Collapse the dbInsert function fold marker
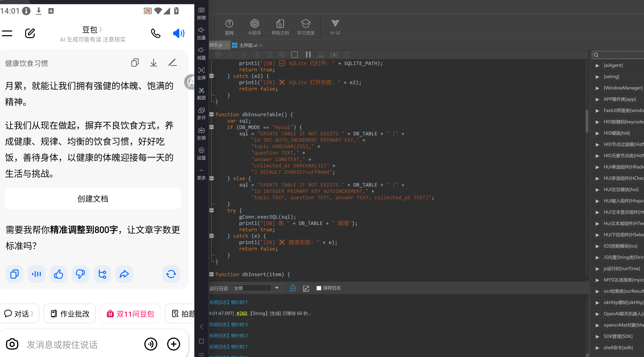This screenshot has height=357, width=644. point(211,274)
